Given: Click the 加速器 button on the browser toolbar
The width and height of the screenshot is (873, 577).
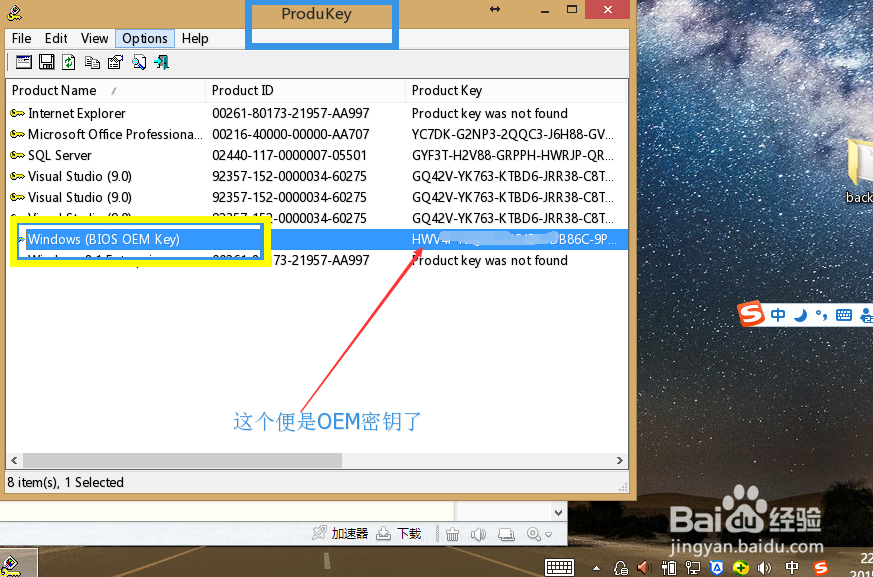Looking at the screenshot, I should (347, 532).
